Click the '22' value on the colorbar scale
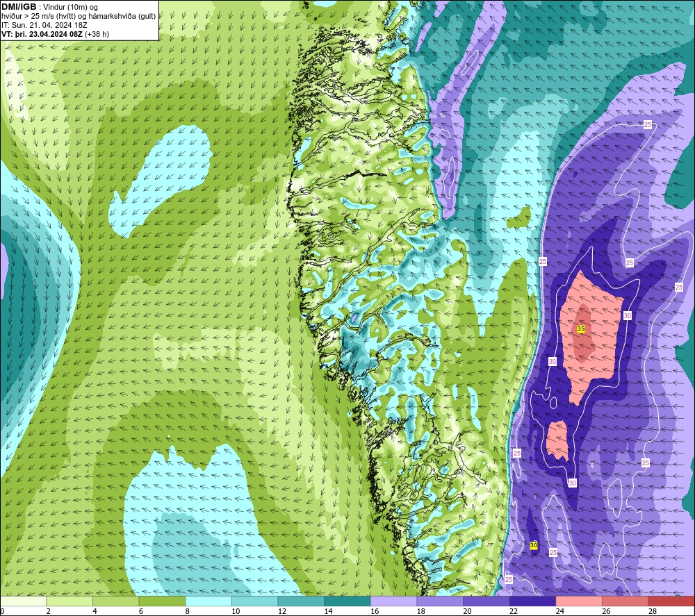This screenshot has width=695, height=616. coord(514,611)
